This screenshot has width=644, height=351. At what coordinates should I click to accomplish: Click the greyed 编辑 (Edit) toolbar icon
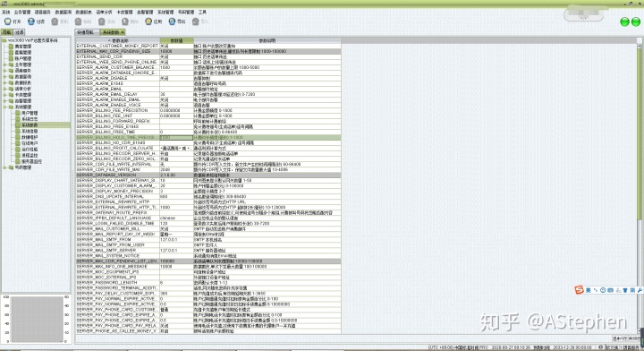tap(79, 21)
